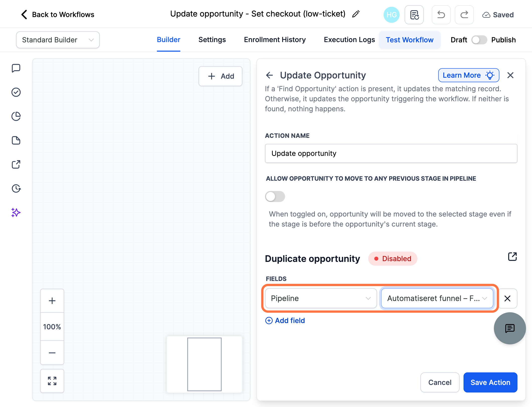
Task: Click the Add field link
Action: point(285,321)
